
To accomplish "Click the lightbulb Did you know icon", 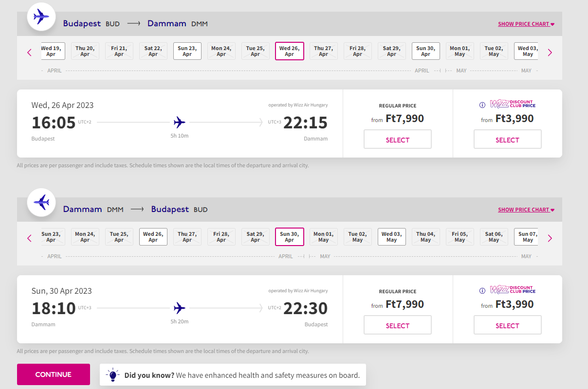I will pyautogui.click(x=112, y=375).
